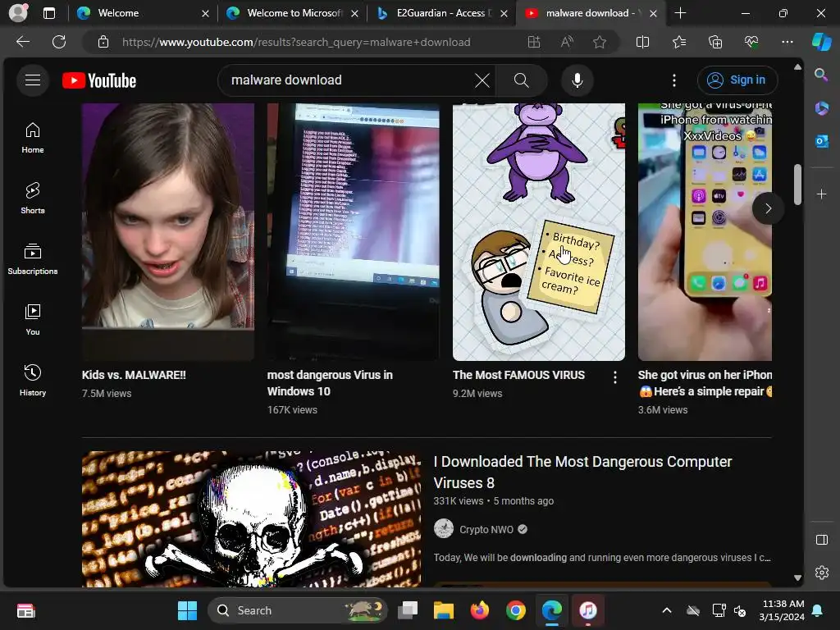Open File Explorer from the taskbar

tap(444, 610)
